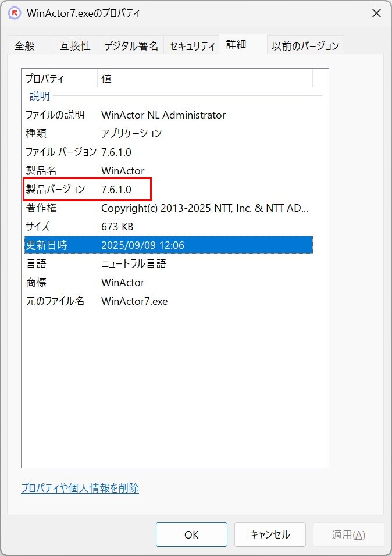392x556 pixels.
Task: Click value WinActor NL Administrator
Action: [x=163, y=115]
